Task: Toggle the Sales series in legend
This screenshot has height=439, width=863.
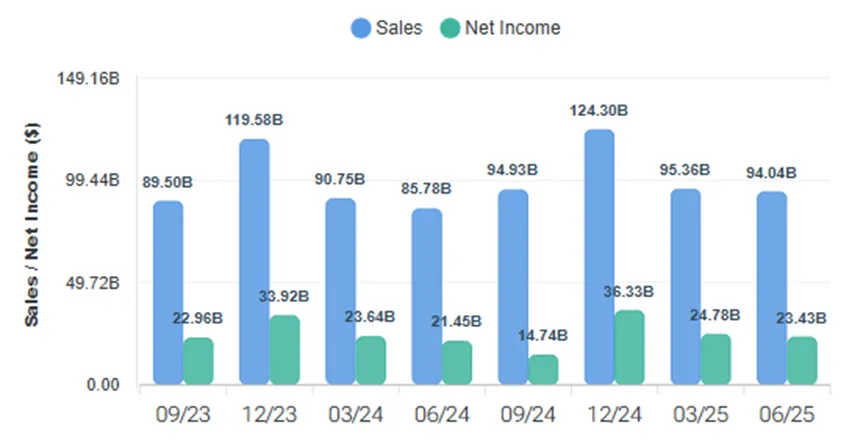Action: tap(387, 28)
